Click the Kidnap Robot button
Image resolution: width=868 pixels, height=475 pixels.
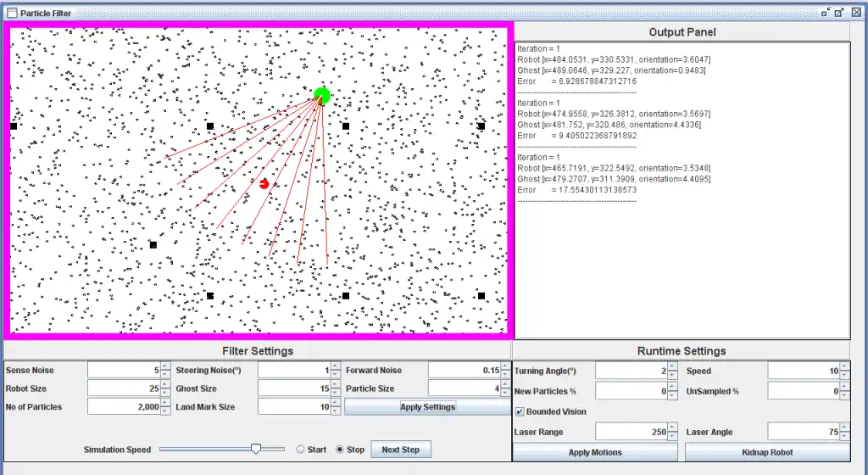click(x=767, y=452)
